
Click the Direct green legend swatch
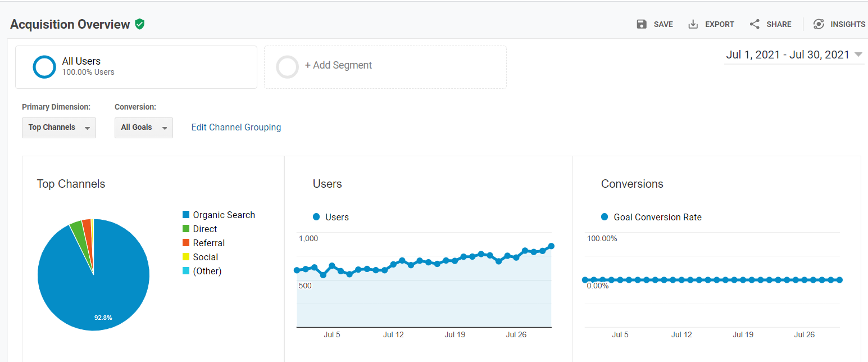186,229
